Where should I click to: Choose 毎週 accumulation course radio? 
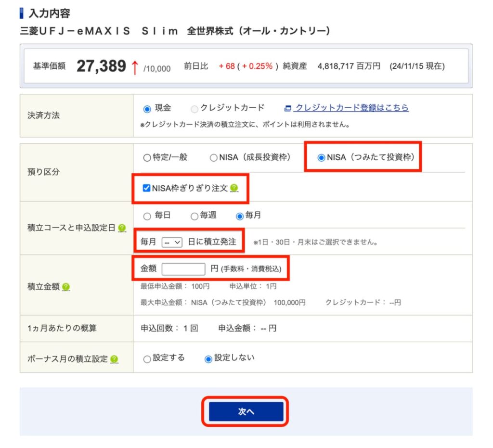195,216
